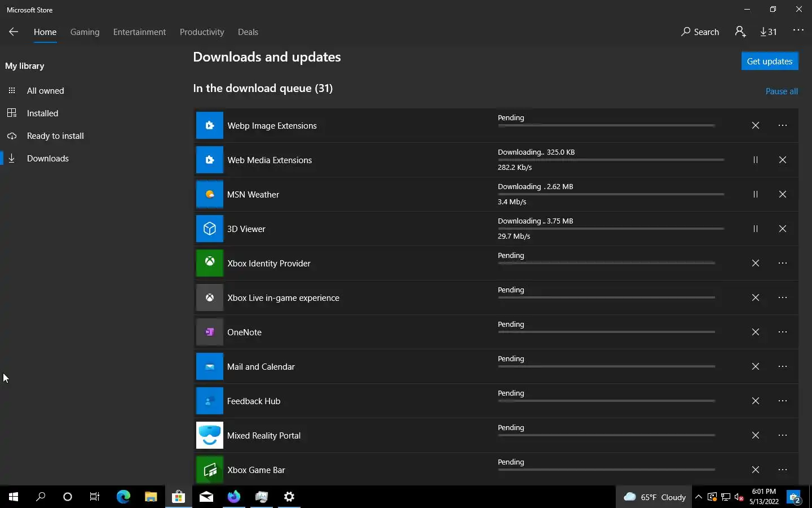Open more options for Mixed Reality Portal
Viewport: 812px width, 508px height.
pos(783,435)
